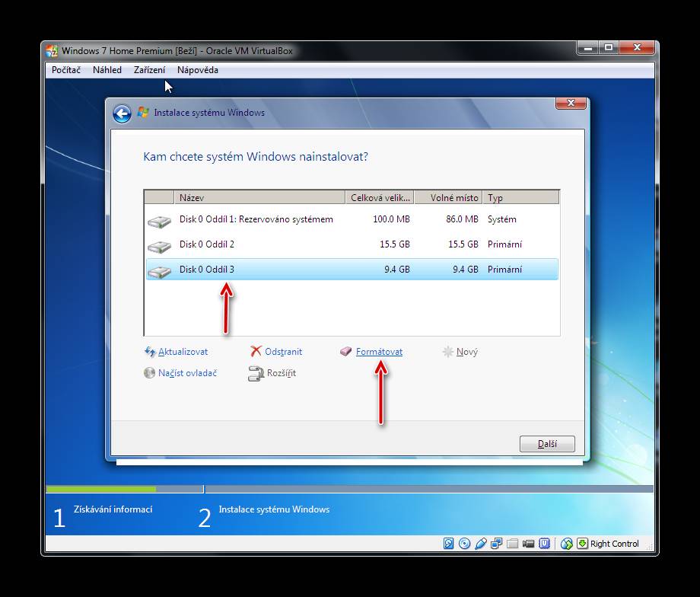Image resolution: width=700 pixels, height=597 pixels.
Task: Click step 1 Získávání informací label
Action: tap(113, 509)
